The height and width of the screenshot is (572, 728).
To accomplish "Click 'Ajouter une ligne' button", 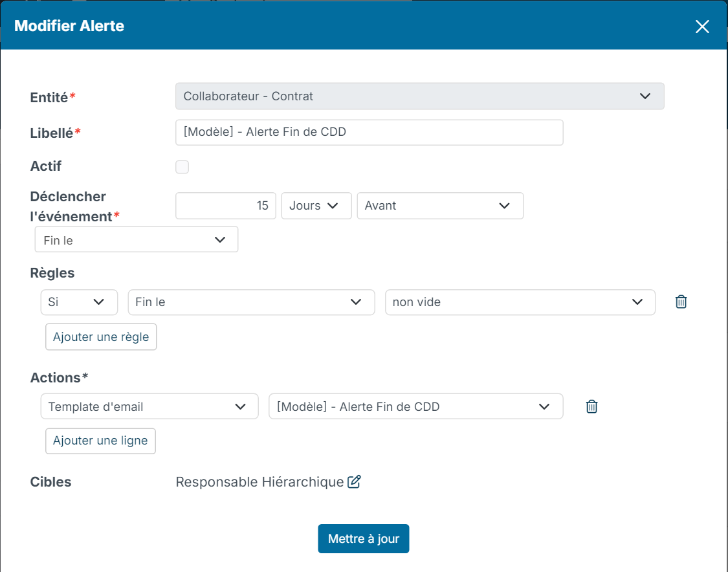I will coord(100,441).
